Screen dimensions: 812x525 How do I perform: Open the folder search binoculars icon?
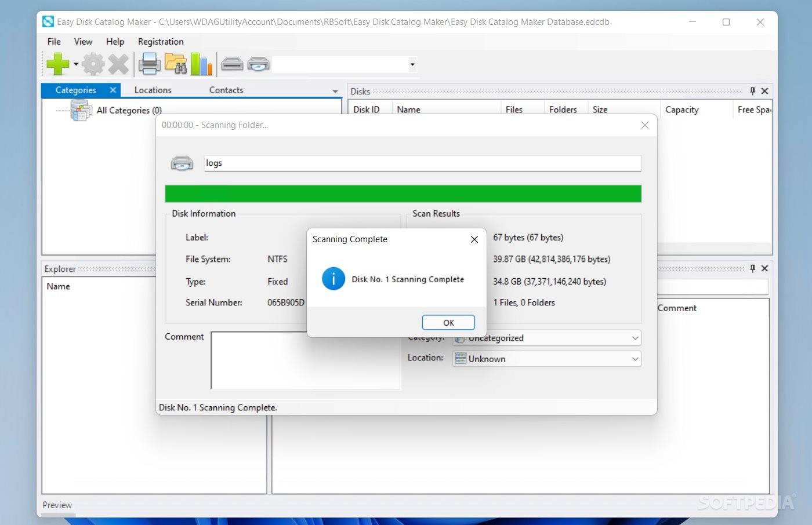click(176, 64)
